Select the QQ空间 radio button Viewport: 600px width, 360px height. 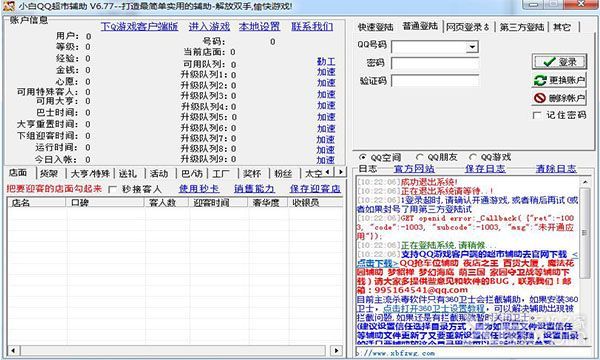(x=362, y=157)
